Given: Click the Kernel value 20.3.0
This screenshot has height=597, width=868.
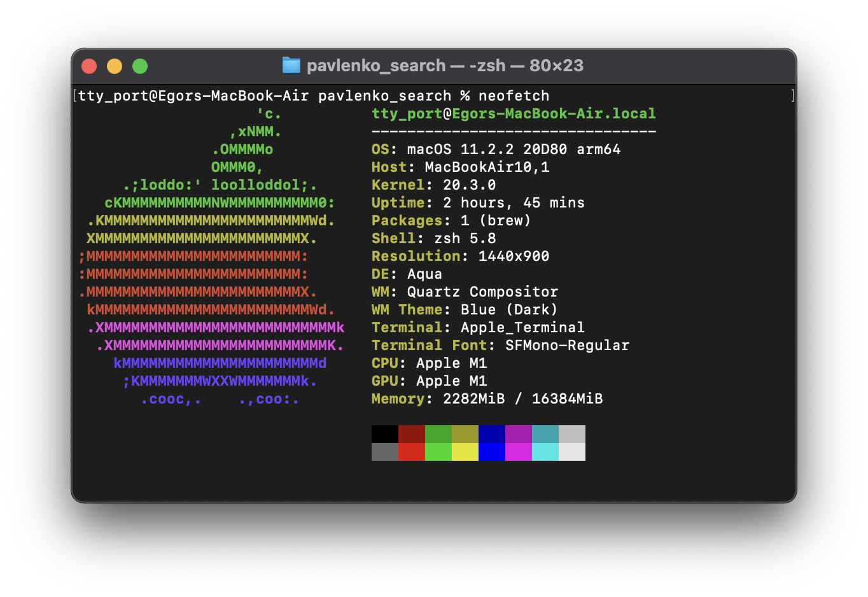Looking at the screenshot, I should [x=470, y=185].
